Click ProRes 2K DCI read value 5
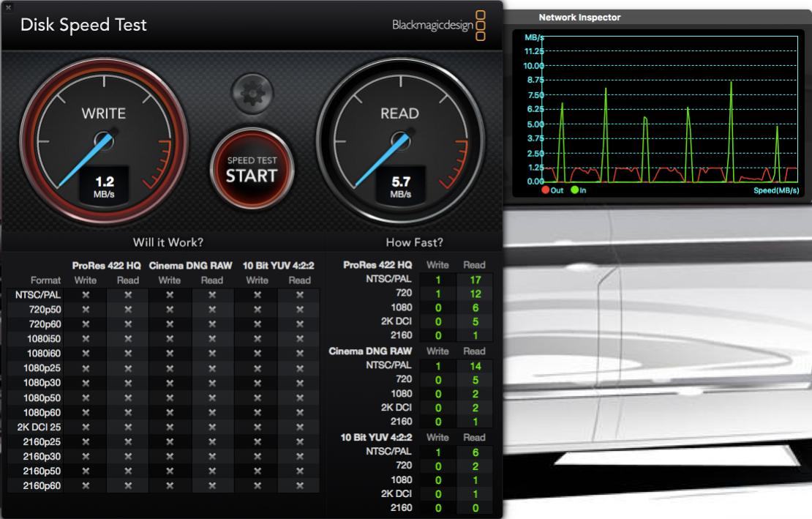Viewport: 812px width, 519px height. [475, 321]
